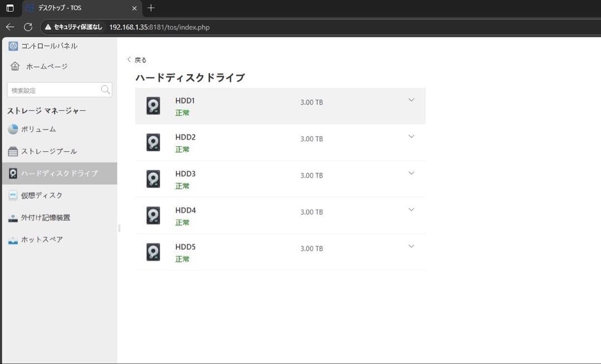Click the 戻る back link
This screenshot has height=364, width=601.
click(x=136, y=60)
